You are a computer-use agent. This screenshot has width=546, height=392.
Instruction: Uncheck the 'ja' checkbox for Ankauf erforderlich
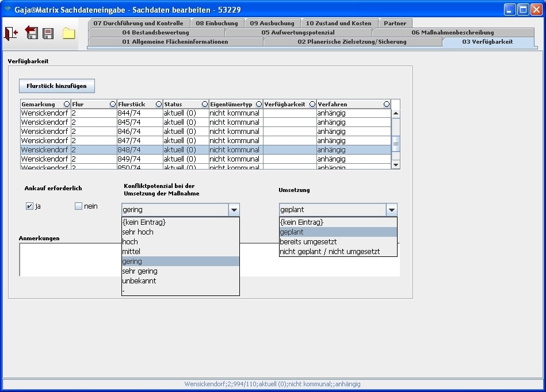tap(30, 206)
